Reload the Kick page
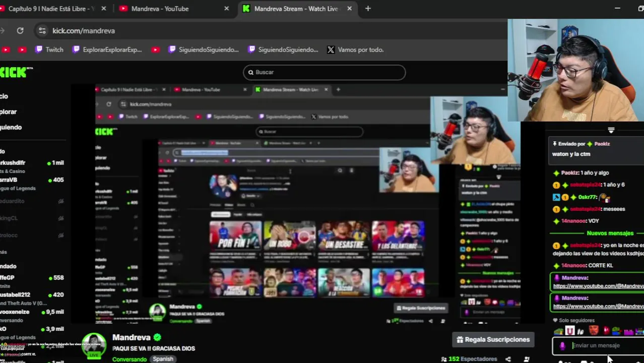The image size is (644, 363). coord(20,31)
